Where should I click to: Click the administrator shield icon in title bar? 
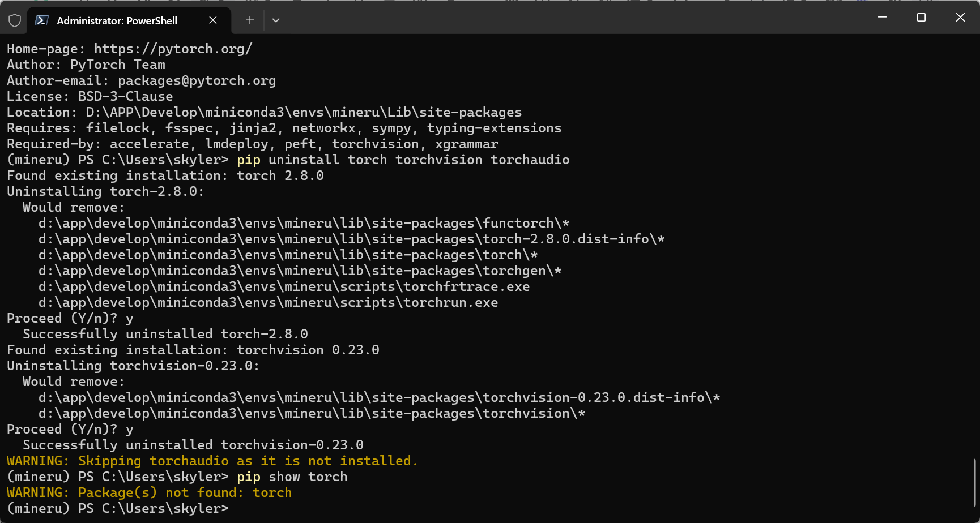coord(15,20)
